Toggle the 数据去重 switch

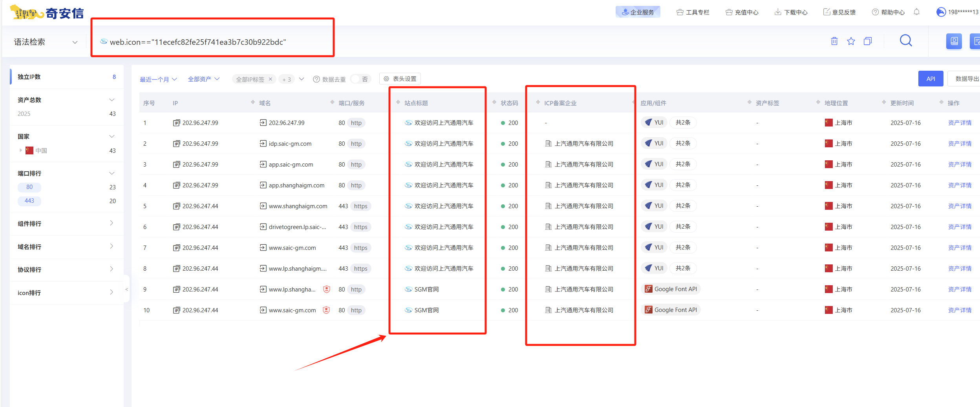pyautogui.click(x=361, y=79)
